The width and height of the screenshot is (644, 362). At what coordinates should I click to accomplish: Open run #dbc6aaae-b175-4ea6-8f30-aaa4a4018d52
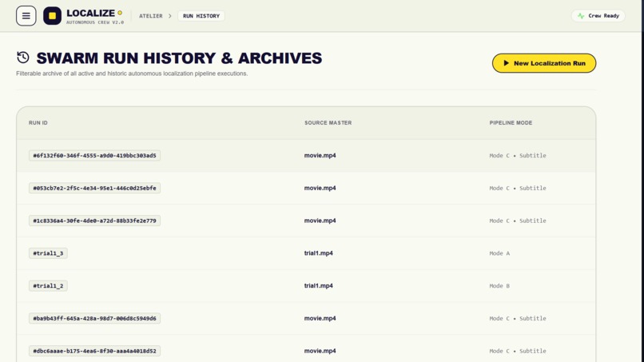click(x=94, y=351)
